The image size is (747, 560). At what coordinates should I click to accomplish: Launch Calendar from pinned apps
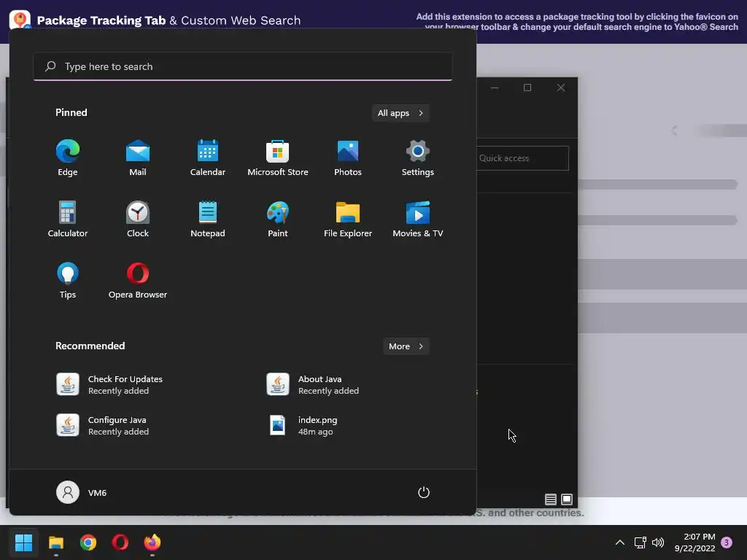(208, 158)
